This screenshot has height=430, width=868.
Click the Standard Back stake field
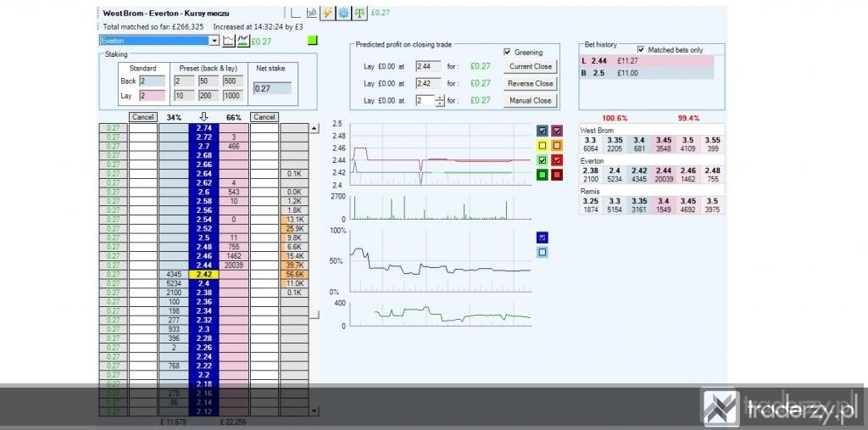click(153, 81)
